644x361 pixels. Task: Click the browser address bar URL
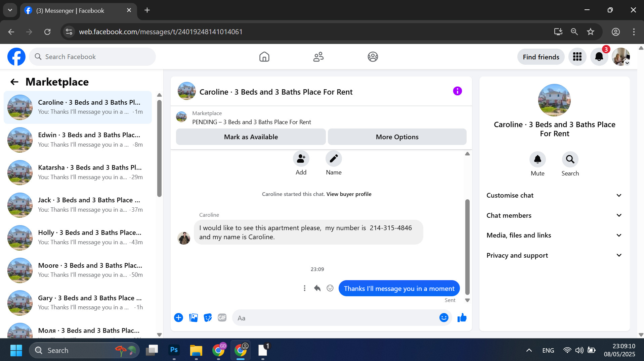tap(161, 32)
